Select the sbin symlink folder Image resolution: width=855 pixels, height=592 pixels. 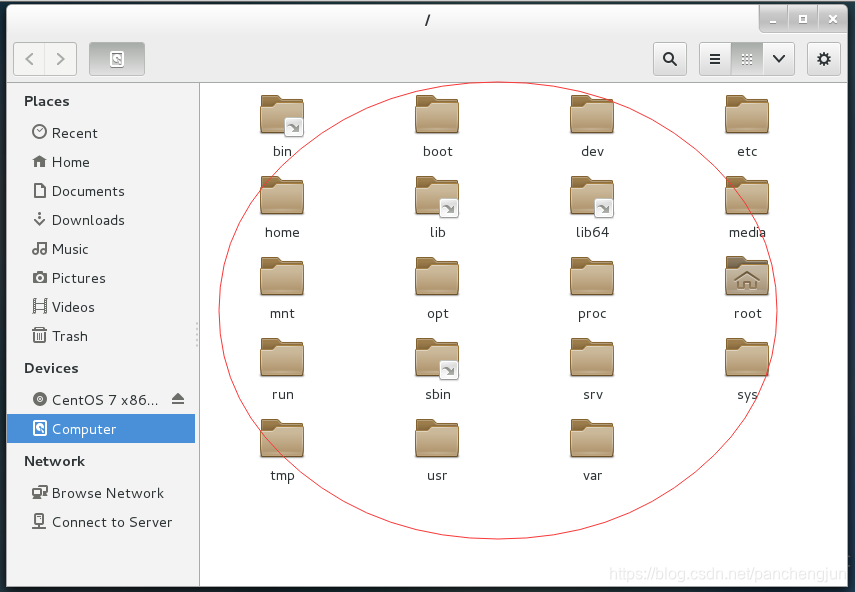(x=437, y=359)
